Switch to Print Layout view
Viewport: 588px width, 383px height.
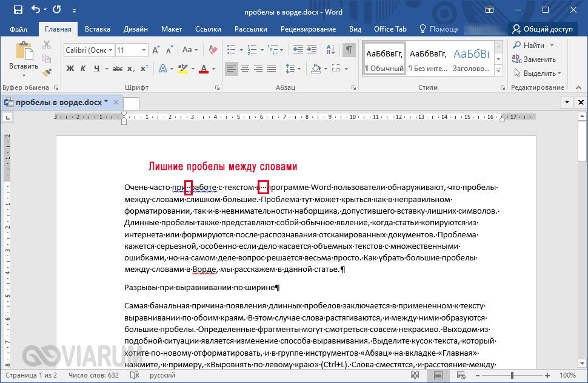[438, 375]
